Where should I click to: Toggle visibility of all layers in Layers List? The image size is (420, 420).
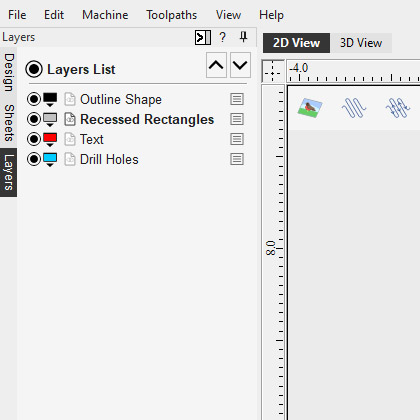click(x=34, y=69)
